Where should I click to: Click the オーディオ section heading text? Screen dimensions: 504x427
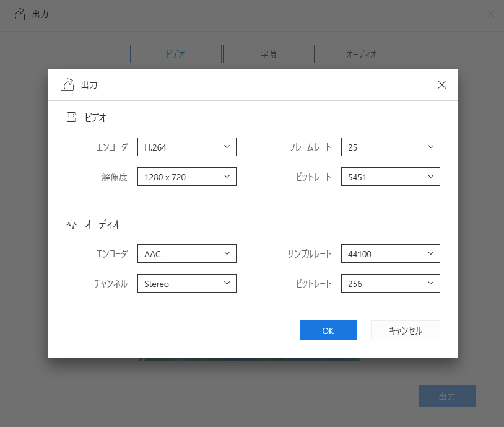tap(102, 224)
